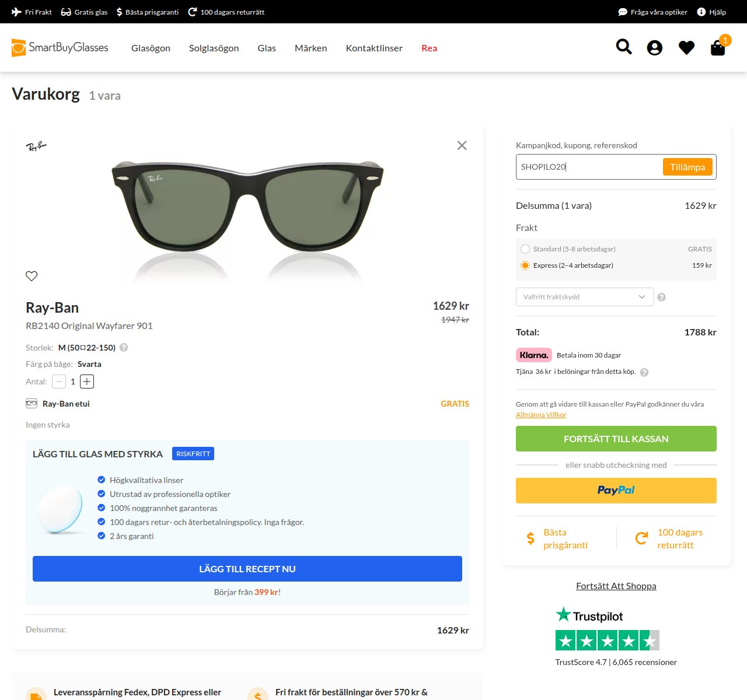Click 100 dagars returrätt orange badge
The image size is (747, 700).
point(669,538)
